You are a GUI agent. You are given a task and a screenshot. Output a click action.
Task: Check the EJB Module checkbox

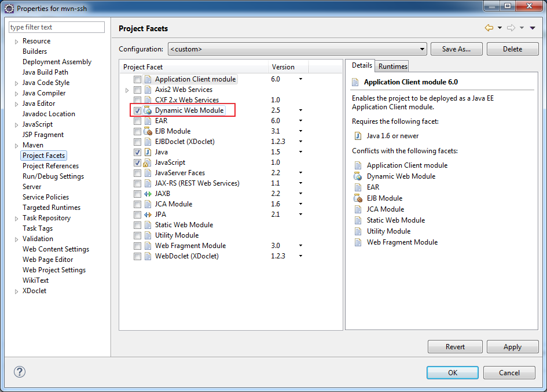pos(137,131)
